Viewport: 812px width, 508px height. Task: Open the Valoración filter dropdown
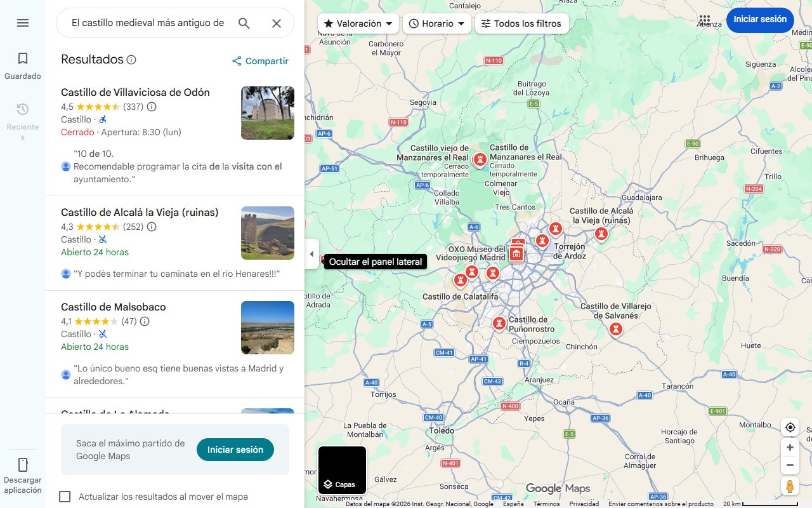point(358,23)
